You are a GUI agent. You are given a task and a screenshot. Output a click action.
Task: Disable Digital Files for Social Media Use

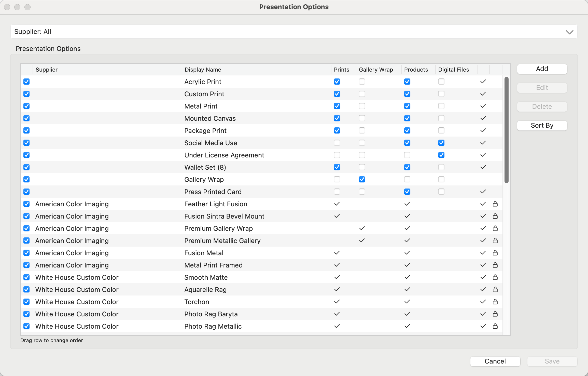[x=441, y=143]
